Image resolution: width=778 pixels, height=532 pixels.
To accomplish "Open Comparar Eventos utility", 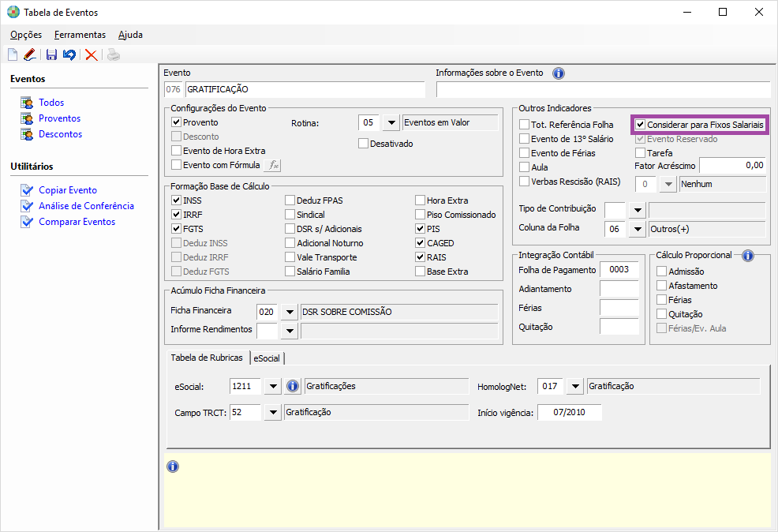I will 77,222.
